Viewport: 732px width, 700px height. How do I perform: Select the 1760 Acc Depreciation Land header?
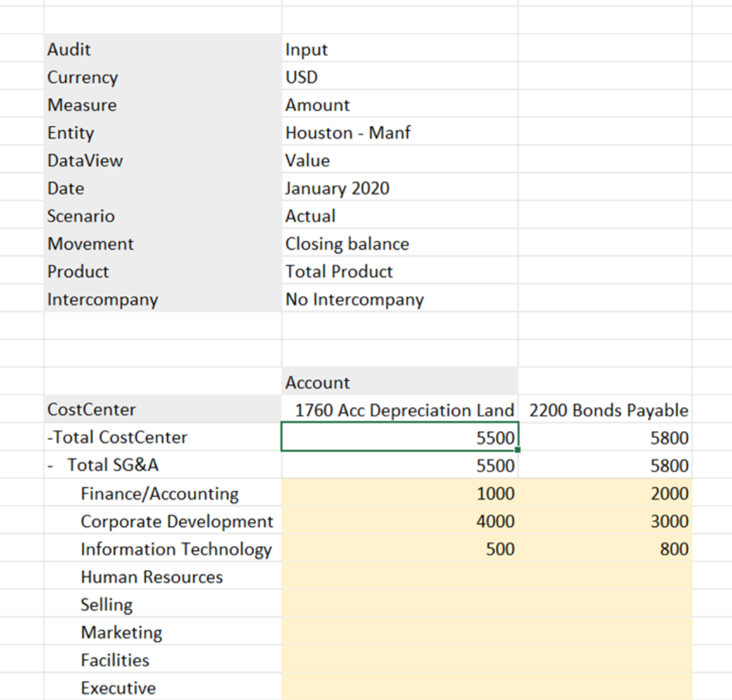399,409
